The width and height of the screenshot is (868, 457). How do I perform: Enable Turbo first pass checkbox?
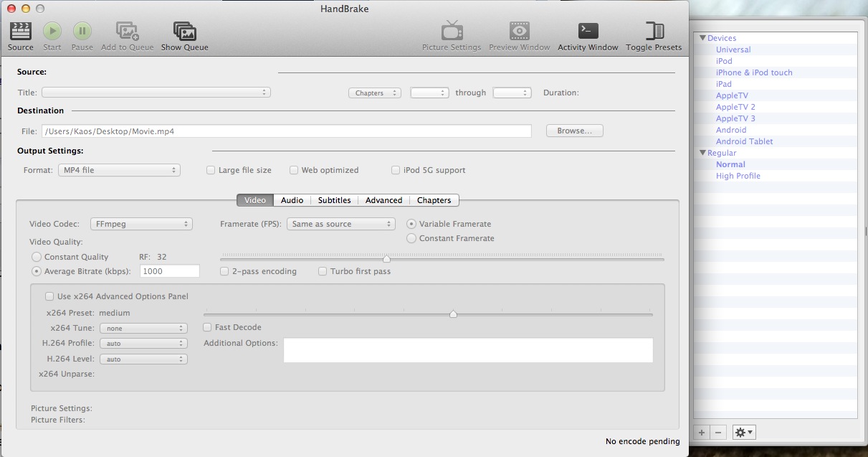(x=323, y=271)
